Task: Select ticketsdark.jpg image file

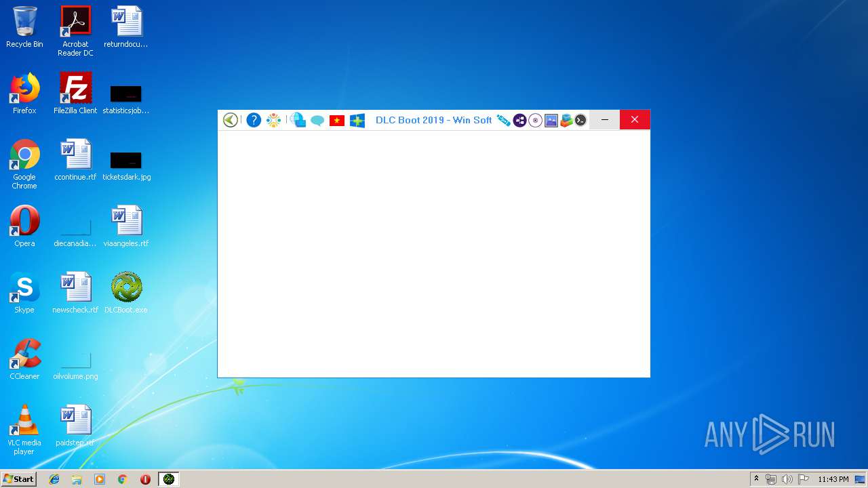Action: click(x=126, y=167)
